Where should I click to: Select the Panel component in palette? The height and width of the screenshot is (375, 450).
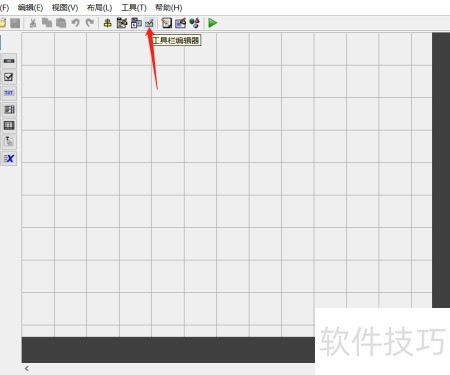[9, 142]
